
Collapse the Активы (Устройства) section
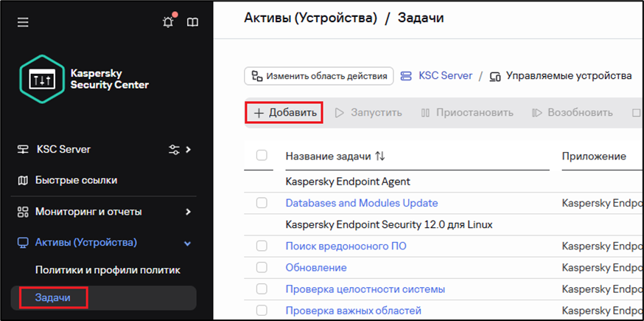[188, 243]
